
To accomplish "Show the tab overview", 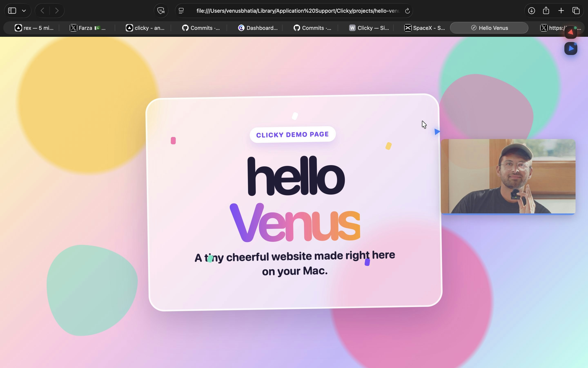I will point(576,11).
